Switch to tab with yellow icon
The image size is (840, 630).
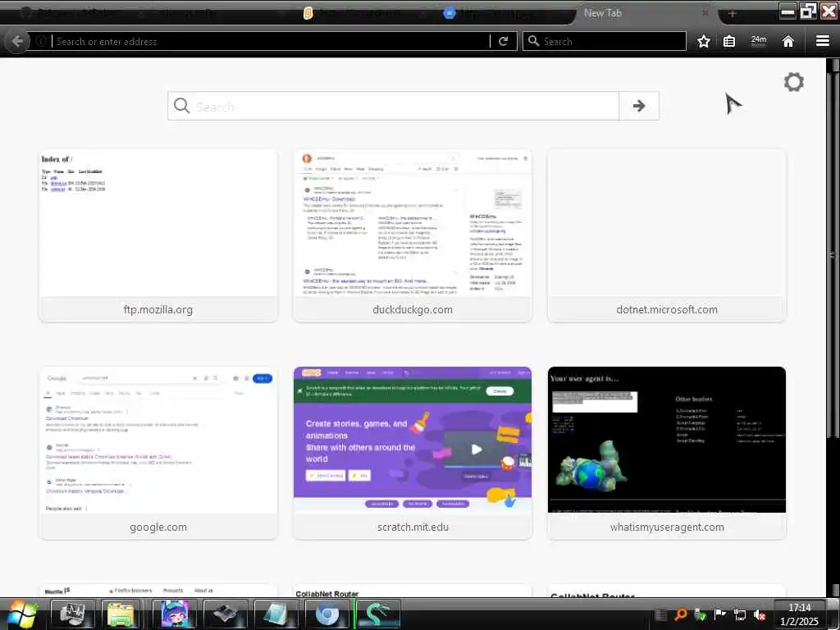click(308, 13)
